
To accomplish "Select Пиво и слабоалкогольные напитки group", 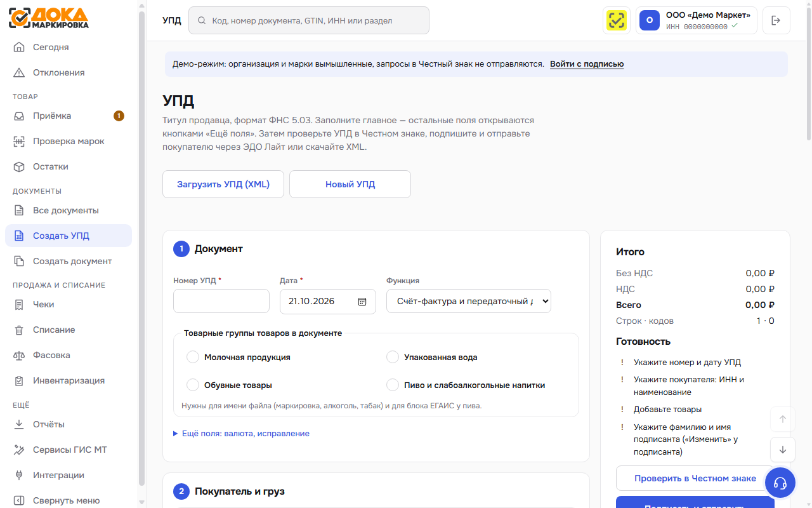I will tap(393, 385).
